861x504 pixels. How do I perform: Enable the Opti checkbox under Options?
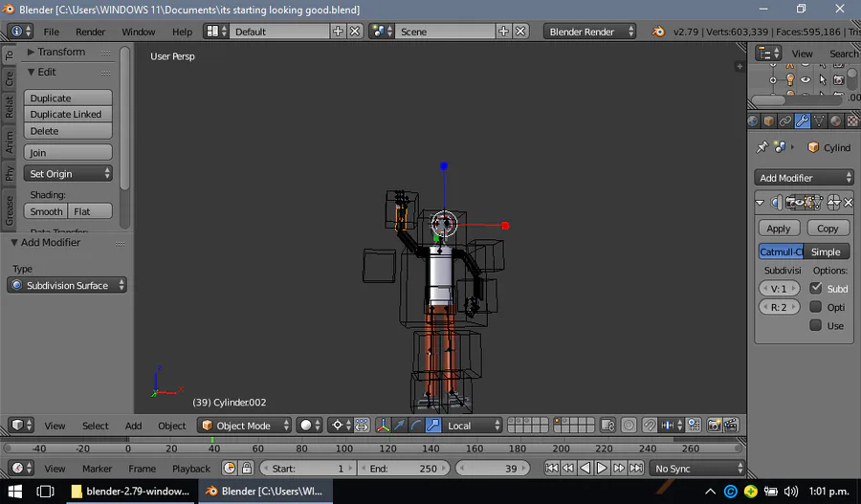point(816,307)
